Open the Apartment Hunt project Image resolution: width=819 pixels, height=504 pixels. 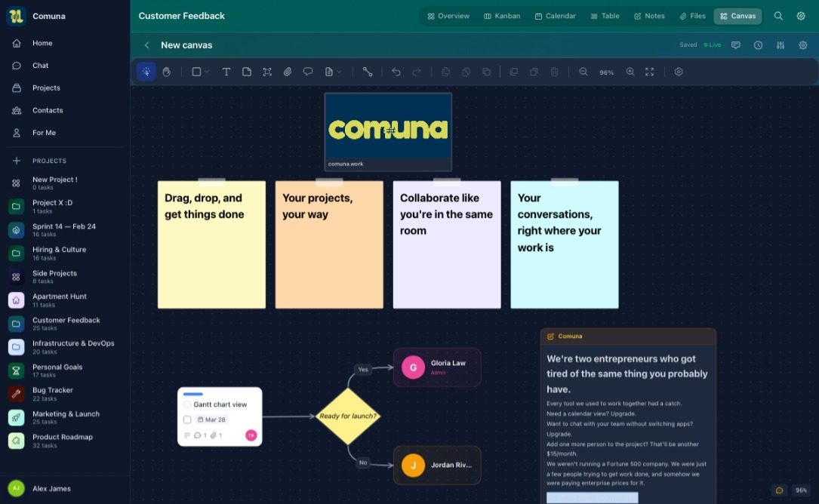coord(65,300)
